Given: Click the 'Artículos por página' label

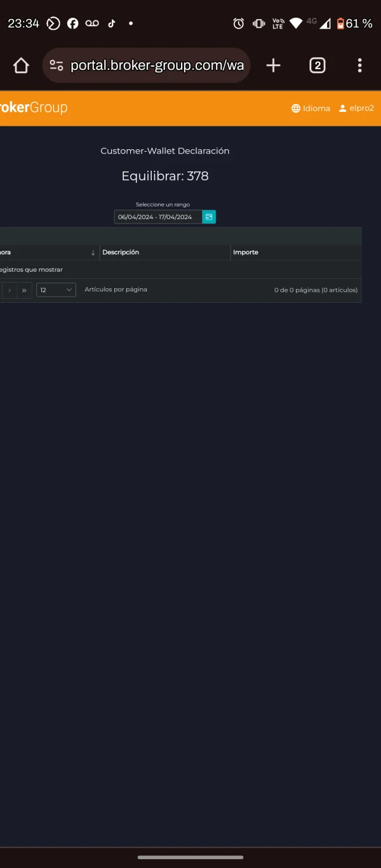Looking at the screenshot, I should (116, 290).
